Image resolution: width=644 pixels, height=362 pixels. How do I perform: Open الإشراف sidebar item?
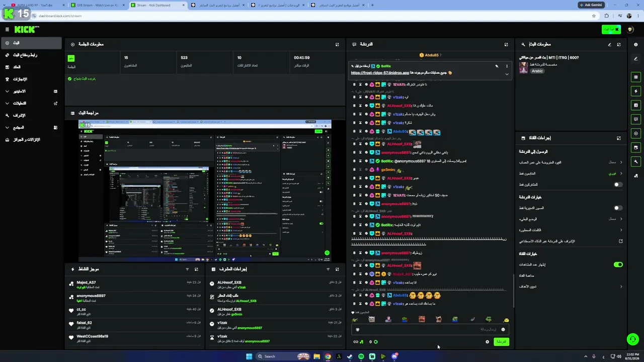coord(31,116)
